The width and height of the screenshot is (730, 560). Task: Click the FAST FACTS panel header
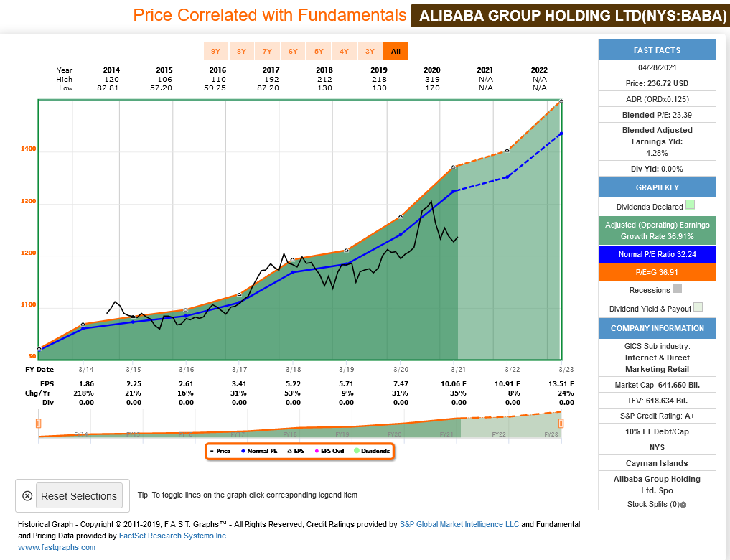[657, 50]
